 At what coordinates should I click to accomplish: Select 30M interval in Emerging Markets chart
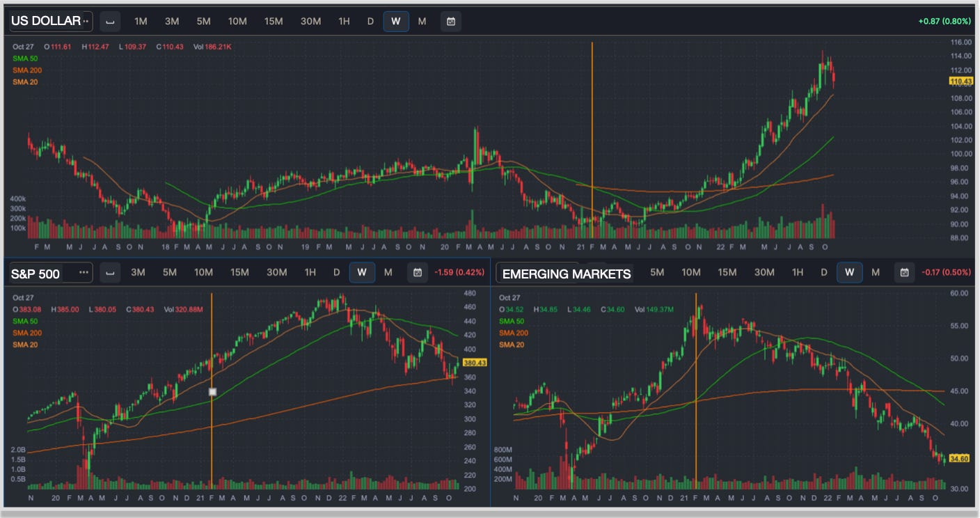764,272
